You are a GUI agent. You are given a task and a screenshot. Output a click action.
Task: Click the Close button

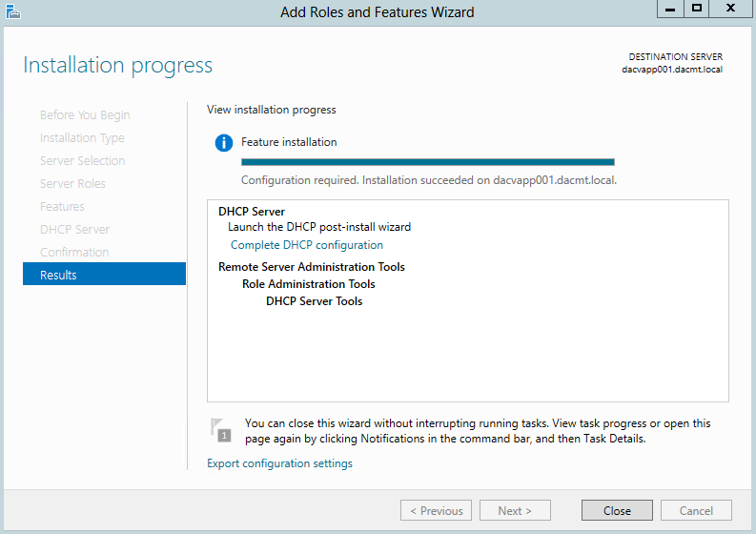click(x=617, y=510)
